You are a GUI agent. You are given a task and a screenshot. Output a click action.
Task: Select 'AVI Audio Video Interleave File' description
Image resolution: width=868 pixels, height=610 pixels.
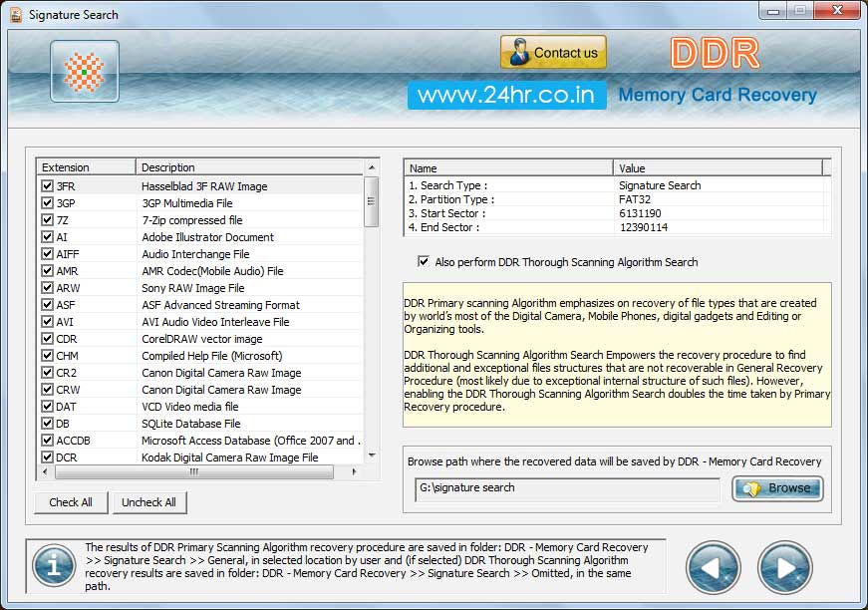click(215, 322)
